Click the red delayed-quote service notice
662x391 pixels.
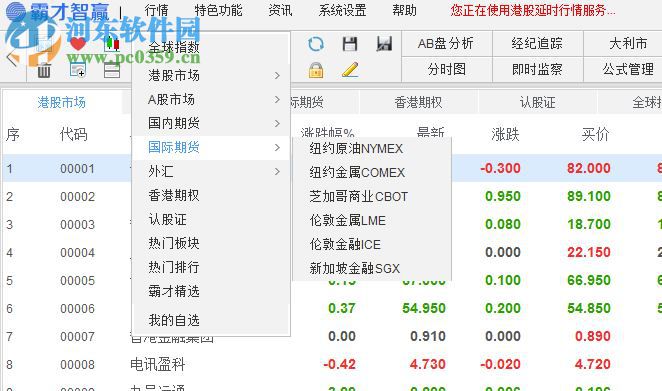pos(533,10)
